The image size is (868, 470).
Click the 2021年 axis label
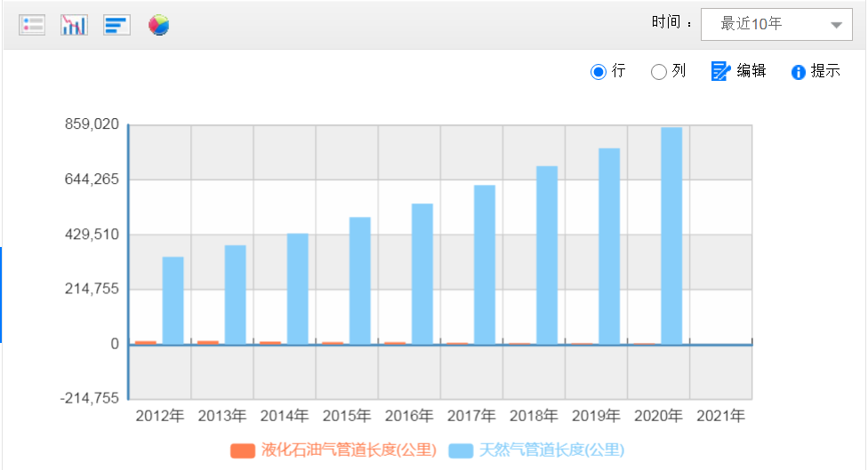coord(720,416)
